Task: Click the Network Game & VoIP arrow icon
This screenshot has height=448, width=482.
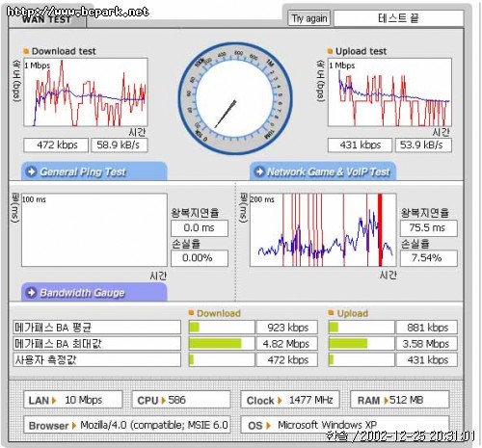Action: pyautogui.click(x=259, y=171)
